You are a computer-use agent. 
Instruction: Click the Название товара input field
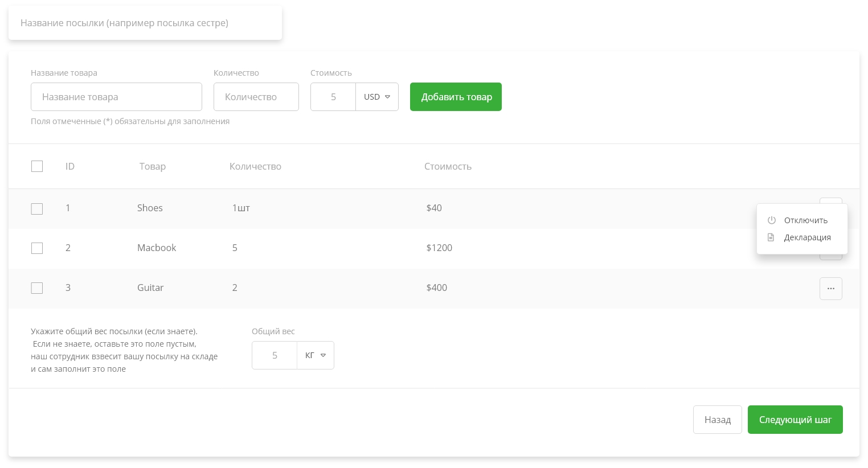[x=116, y=97]
